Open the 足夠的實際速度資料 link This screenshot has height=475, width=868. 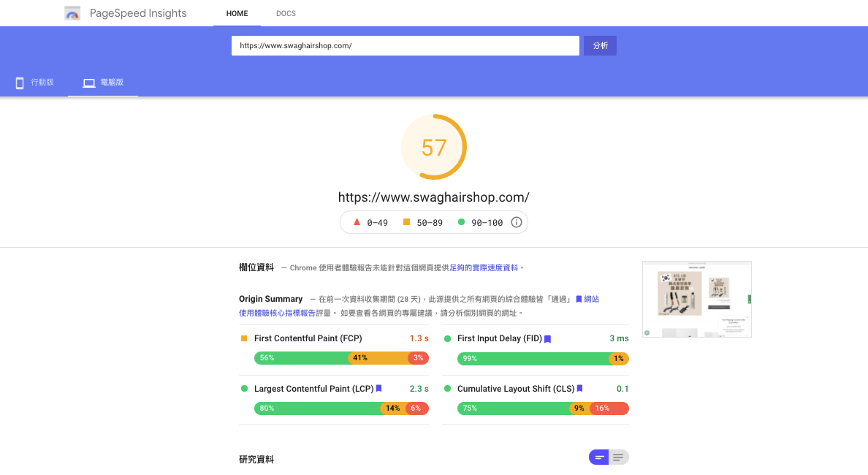[x=484, y=267]
